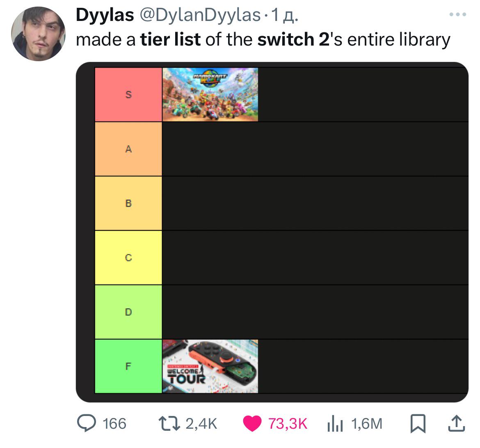480x448 pixels.
Task: Click the 1 д. post timestamp
Action: 285,15
